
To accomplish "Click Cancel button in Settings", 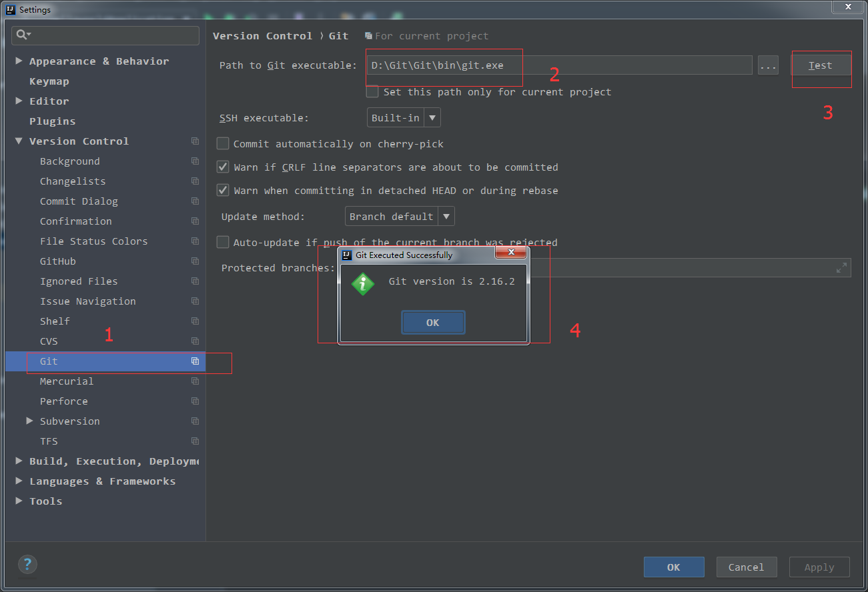I will (x=747, y=567).
